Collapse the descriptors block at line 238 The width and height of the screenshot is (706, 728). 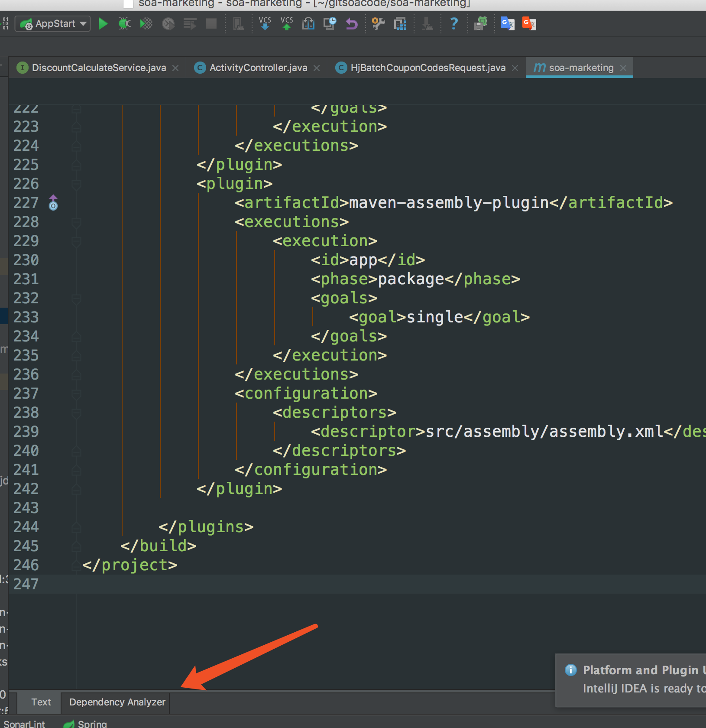point(76,413)
